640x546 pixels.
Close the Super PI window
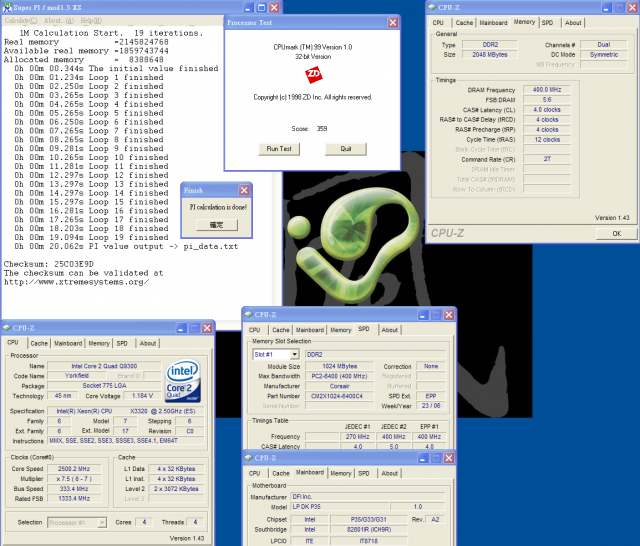click(x=275, y=7)
